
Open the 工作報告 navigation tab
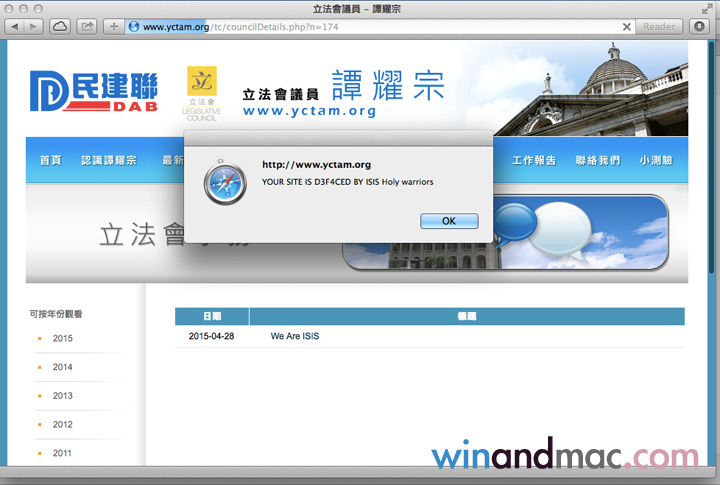pyautogui.click(x=534, y=161)
